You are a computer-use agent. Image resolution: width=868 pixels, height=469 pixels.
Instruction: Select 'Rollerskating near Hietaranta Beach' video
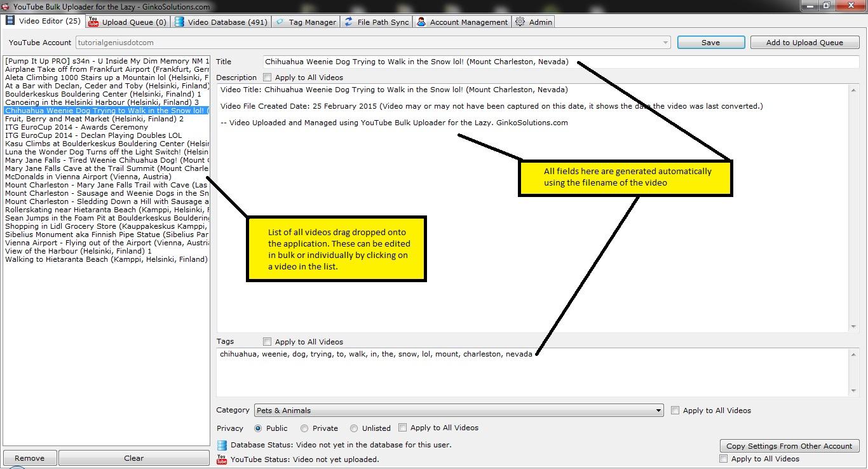(107, 210)
